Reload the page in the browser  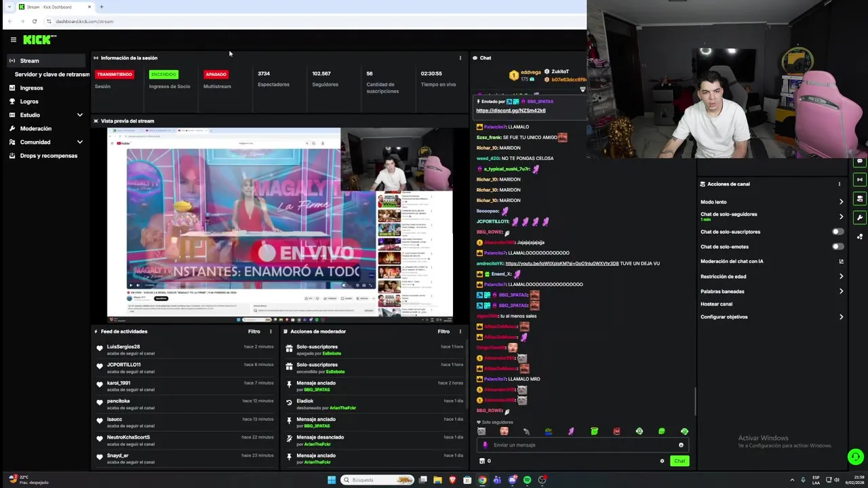35,21
